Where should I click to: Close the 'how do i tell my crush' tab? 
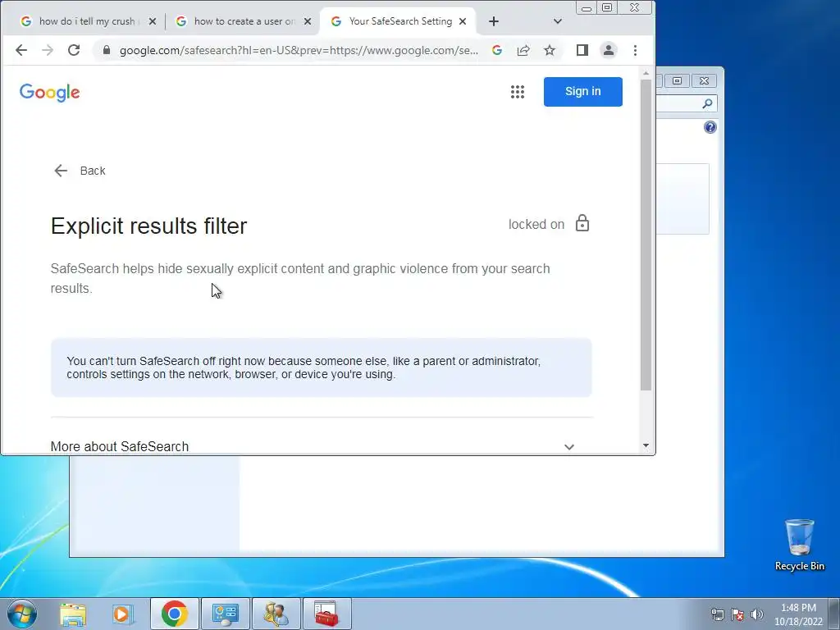(153, 21)
